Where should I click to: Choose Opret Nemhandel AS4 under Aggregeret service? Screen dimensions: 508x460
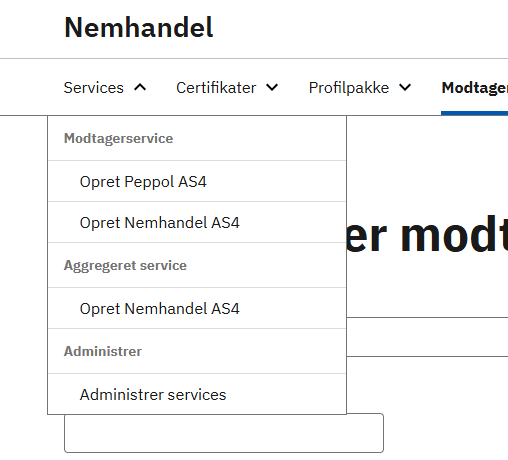pyautogui.click(x=197, y=309)
